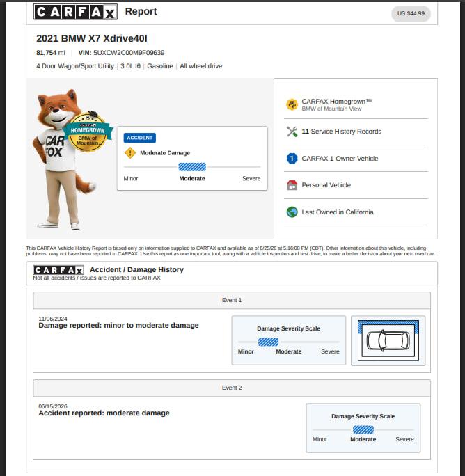Click the blue ACCIDENT tag

[140, 138]
